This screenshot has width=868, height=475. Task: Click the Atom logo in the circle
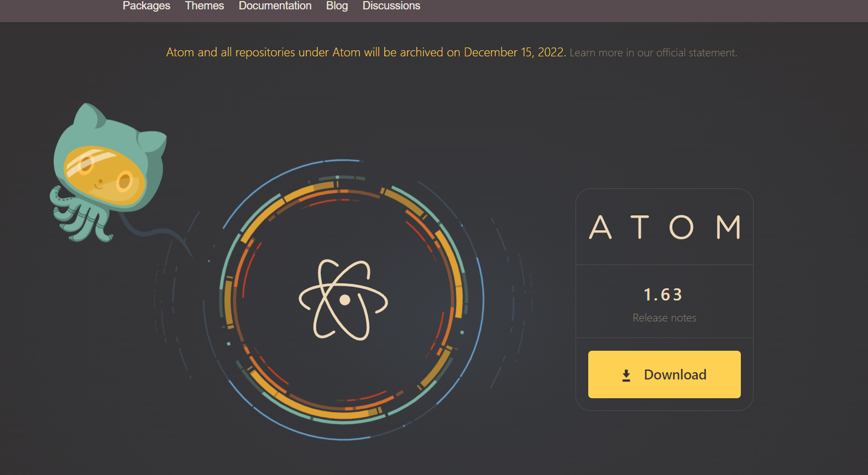pos(343,300)
